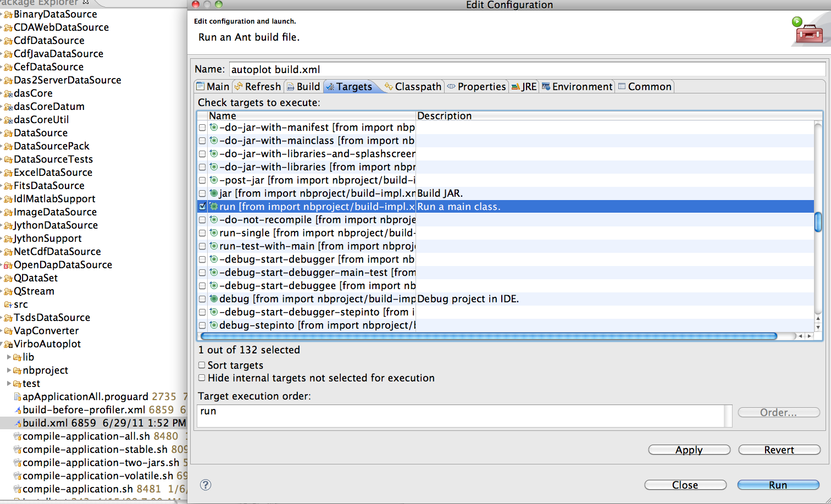Expand the nbproject folder
Screen dimensions: 831x504
pos(9,370)
